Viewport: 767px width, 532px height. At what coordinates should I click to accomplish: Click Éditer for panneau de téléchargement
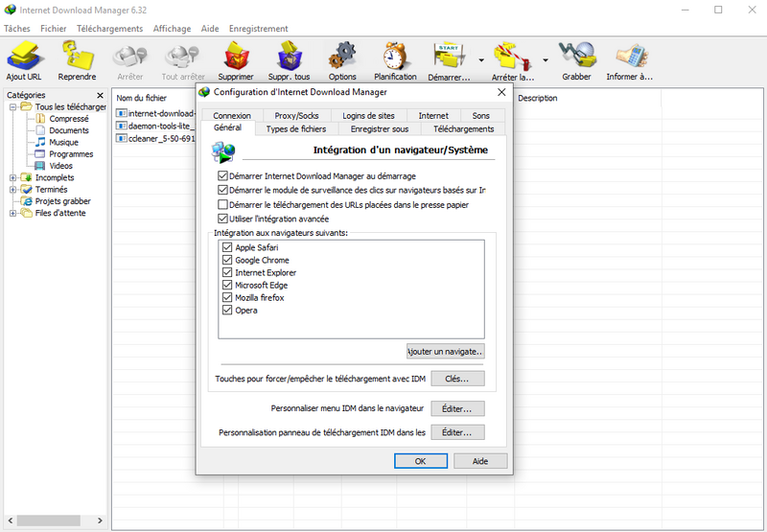[x=457, y=432]
